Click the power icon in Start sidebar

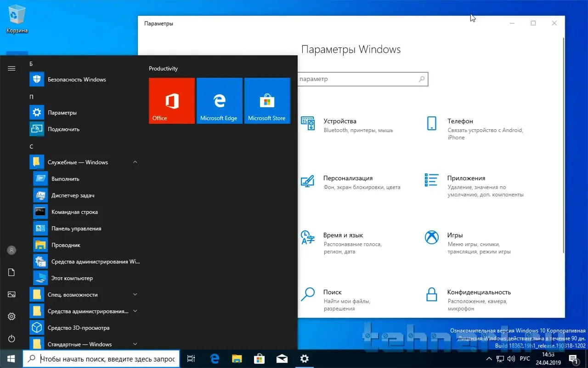(11, 339)
